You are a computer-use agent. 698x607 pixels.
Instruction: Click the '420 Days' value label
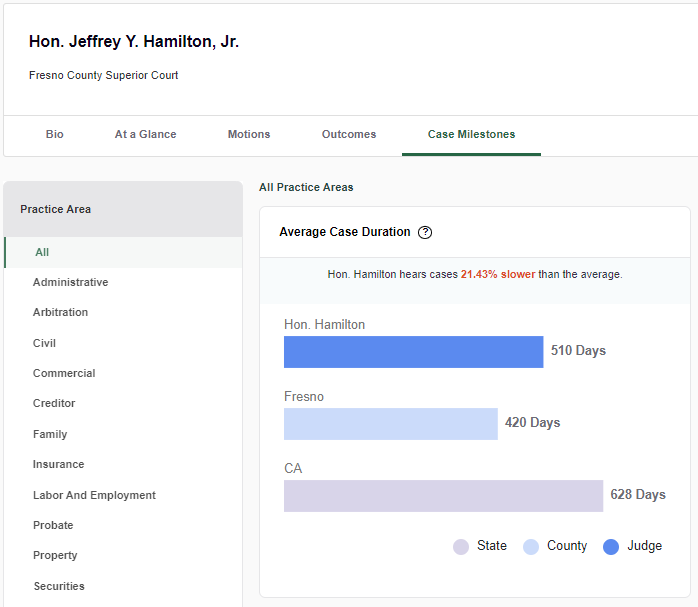pos(532,422)
